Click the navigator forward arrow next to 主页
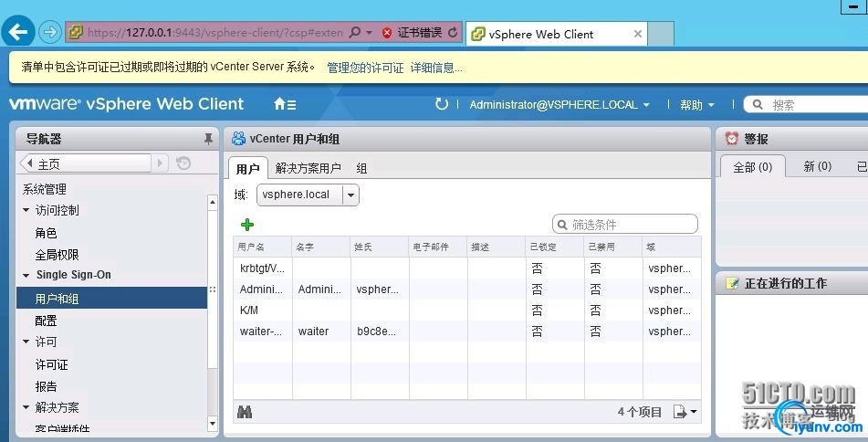 [x=160, y=163]
